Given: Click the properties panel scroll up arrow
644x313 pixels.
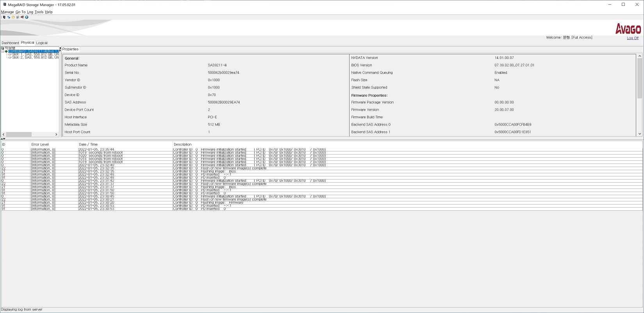Looking at the screenshot, I should coord(640,56).
